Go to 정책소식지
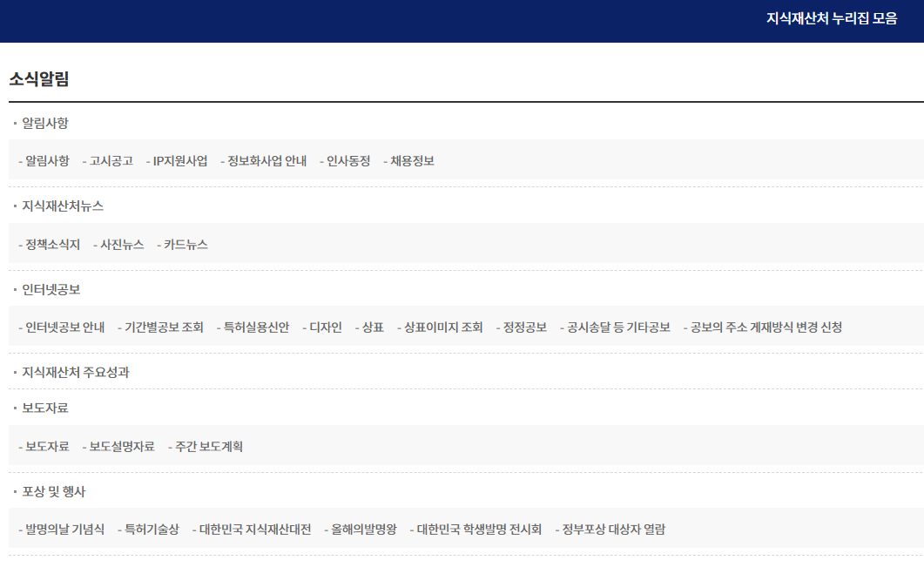The height and width of the screenshot is (567, 924). (52, 245)
